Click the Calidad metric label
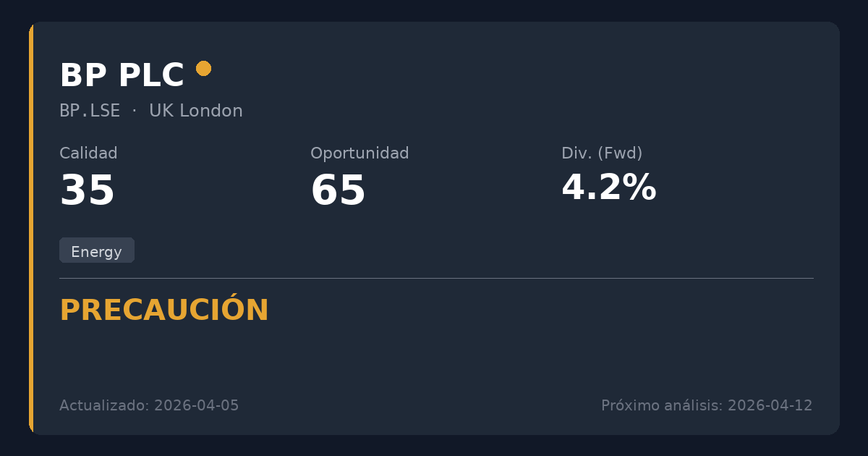868x456 pixels. point(88,153)
